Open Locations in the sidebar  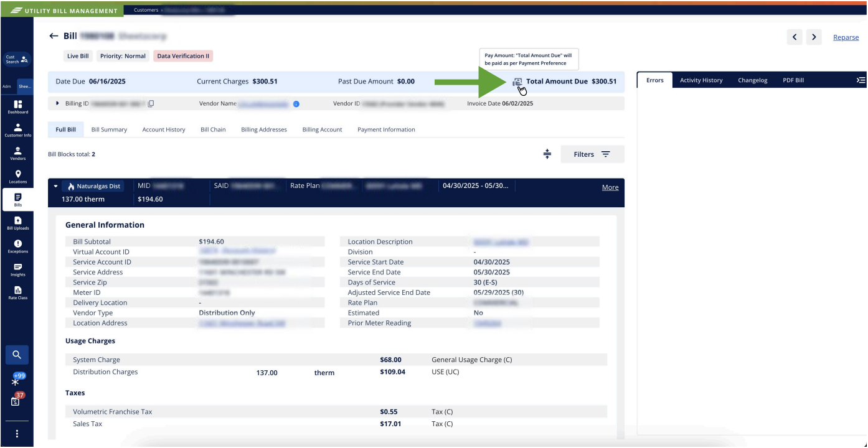17,177
